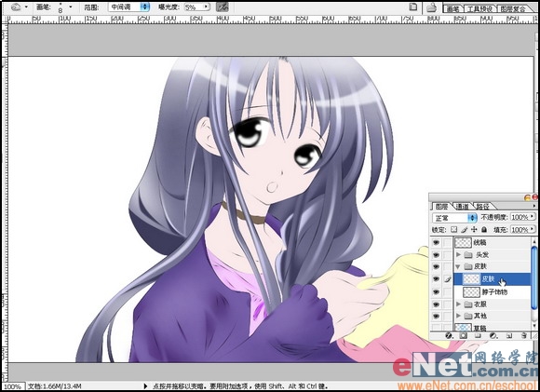Open the 范围 midtones dropdown
This screenshot has height=392, width=540.
145,7
